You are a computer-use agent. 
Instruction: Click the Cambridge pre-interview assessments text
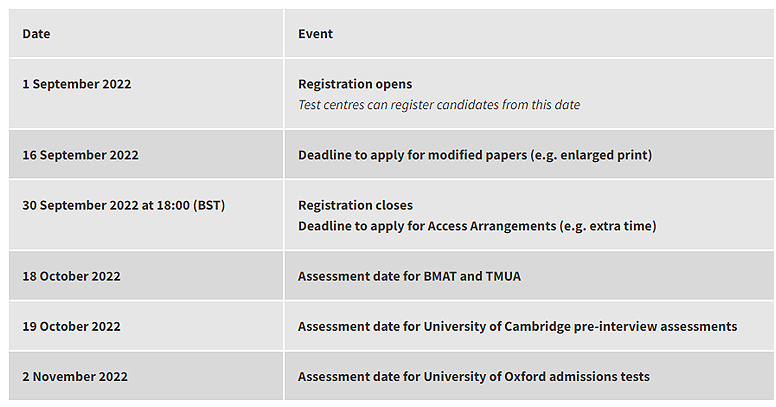click(517, 326)
